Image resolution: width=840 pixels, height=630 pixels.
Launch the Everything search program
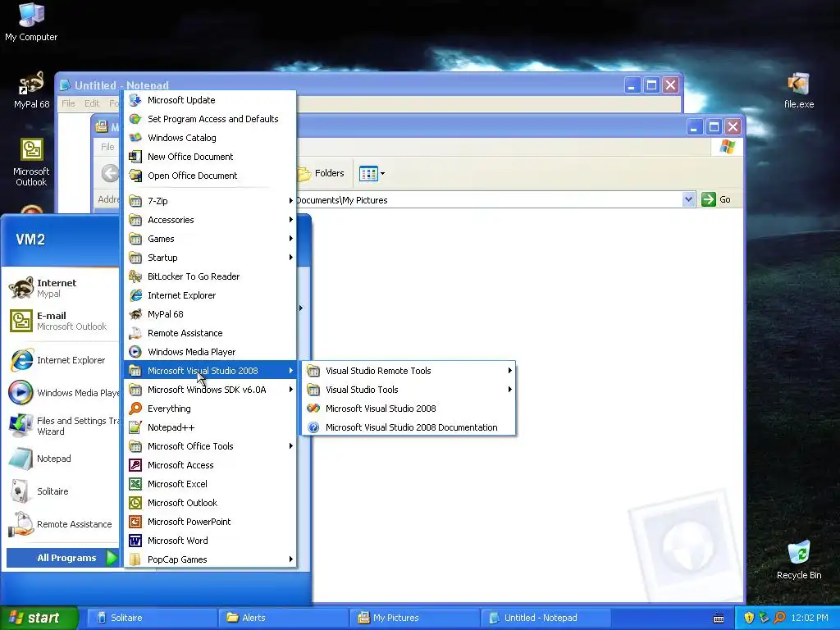click(210, 409)
